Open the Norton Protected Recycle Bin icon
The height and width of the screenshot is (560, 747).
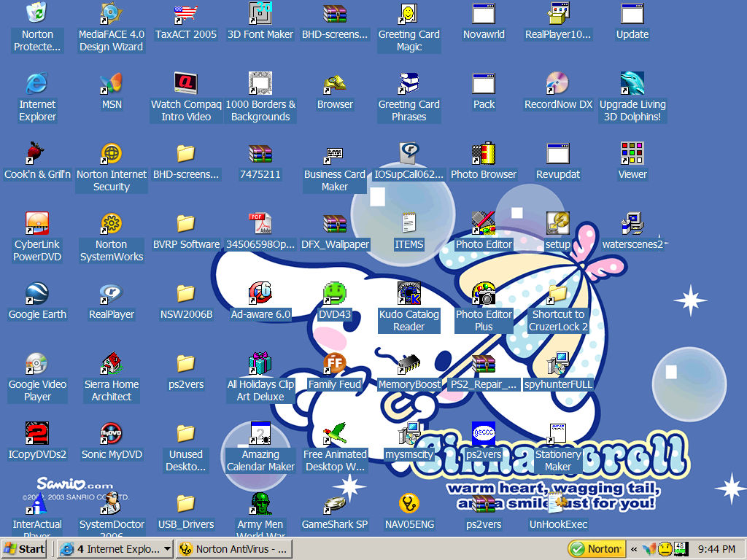tap(37, 13)
